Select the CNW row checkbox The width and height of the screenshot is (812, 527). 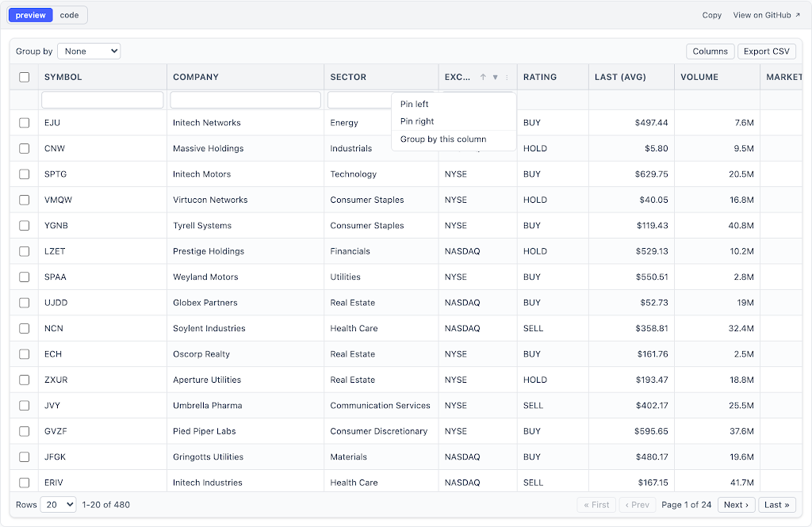click(25, 148)
